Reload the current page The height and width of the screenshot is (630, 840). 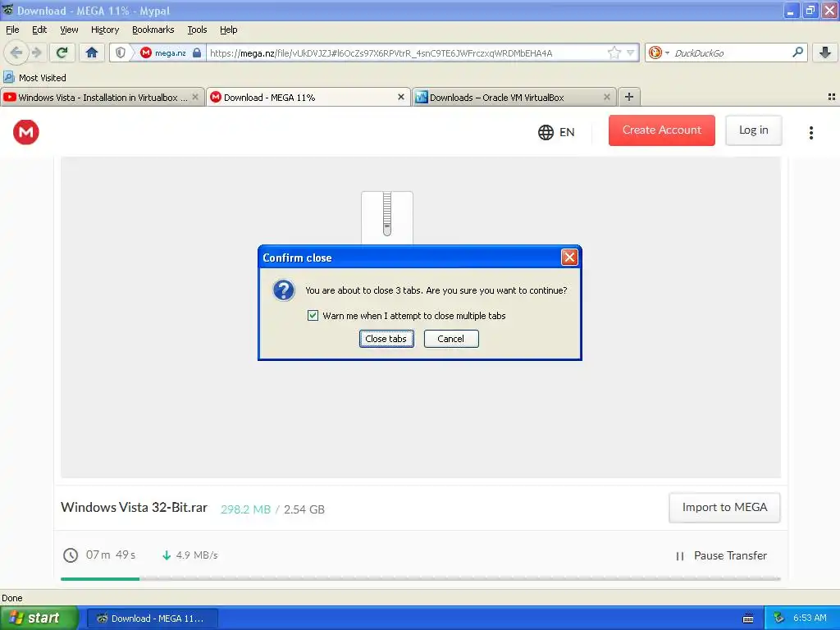coord(62,52)
